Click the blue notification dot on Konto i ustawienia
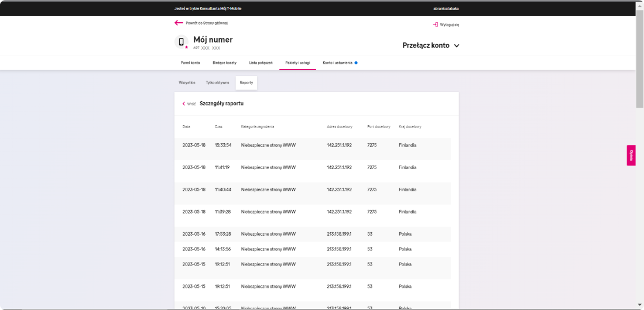This screenshot has height=310, width=644. point(356,63)
